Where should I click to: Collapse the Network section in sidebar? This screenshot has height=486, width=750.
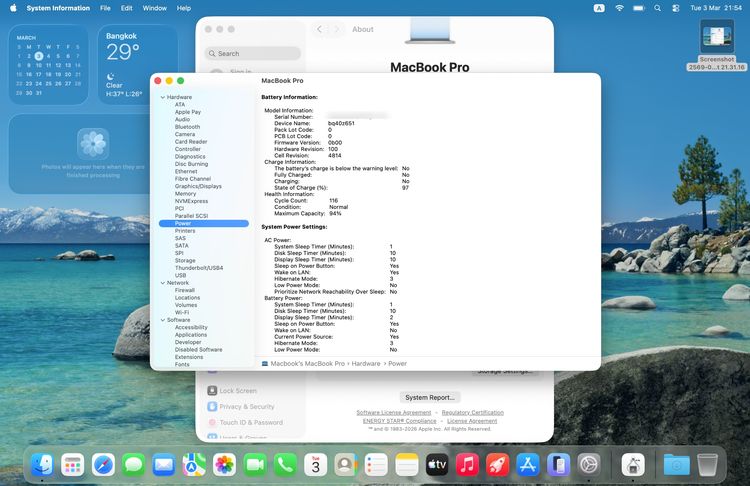[x=163, y=283]
